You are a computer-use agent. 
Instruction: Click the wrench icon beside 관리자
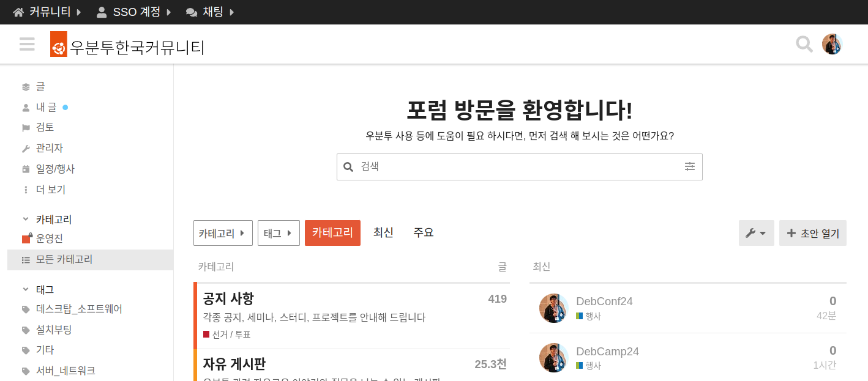(26, 149)
